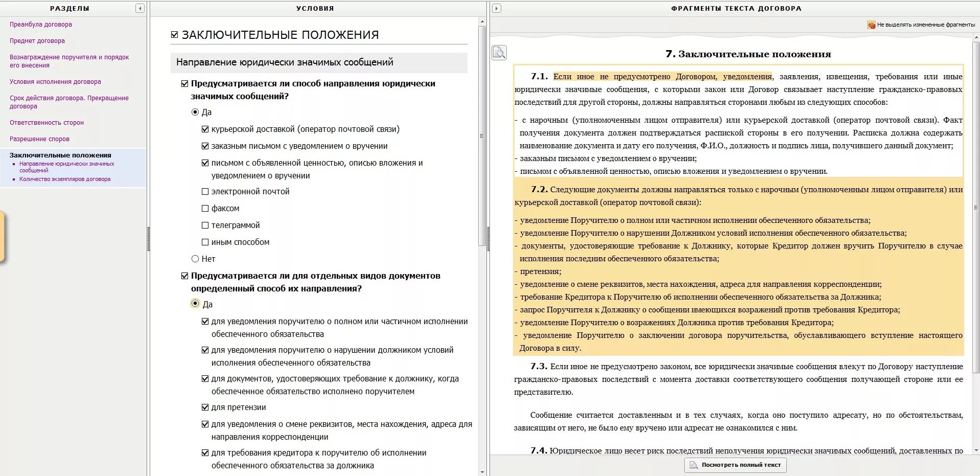Click the Условия panel scrollbar thumb
The height and width of the screenshot is (476, 980).
tap(482, 136)
